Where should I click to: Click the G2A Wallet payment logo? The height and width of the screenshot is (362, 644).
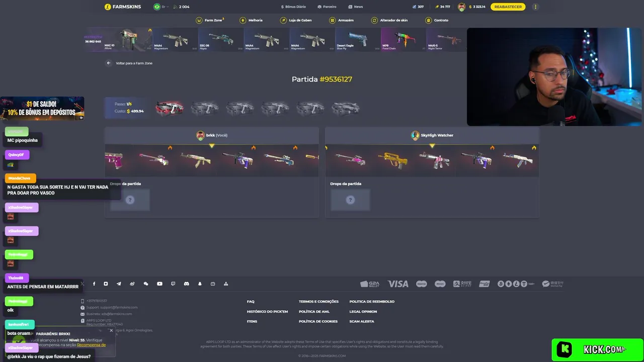tap(370, 284)
